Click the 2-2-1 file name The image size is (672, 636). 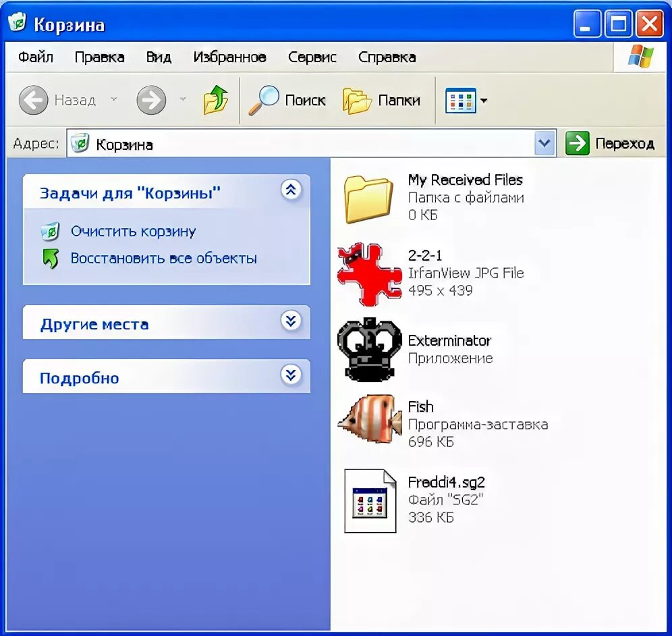(x=424, y=255)
